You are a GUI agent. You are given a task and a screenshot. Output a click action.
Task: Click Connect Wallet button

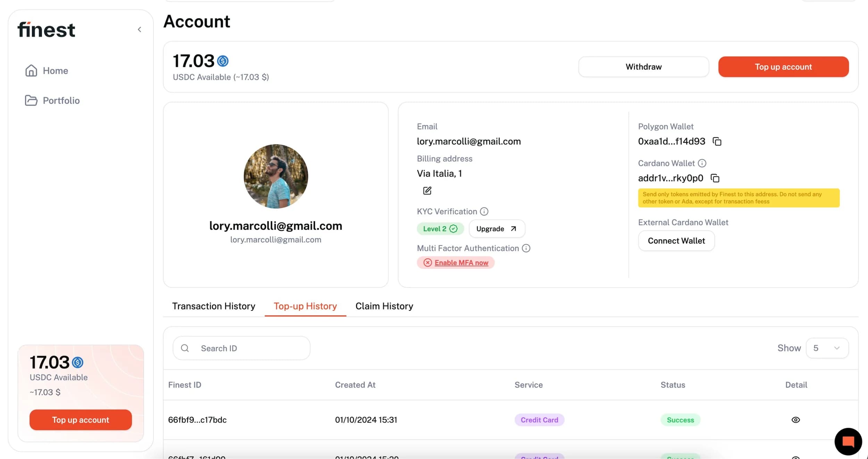coord(676,241)
